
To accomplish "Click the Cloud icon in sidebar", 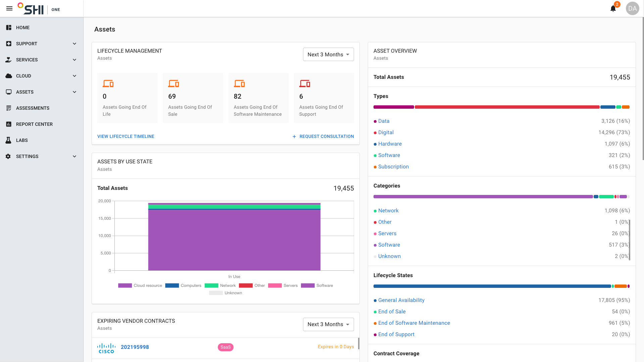I will click(9, 76).
